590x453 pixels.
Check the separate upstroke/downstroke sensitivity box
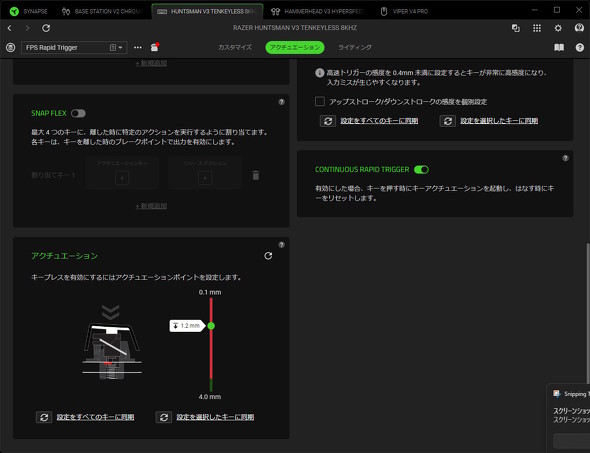pyautogui.click(x=320, y=102)
